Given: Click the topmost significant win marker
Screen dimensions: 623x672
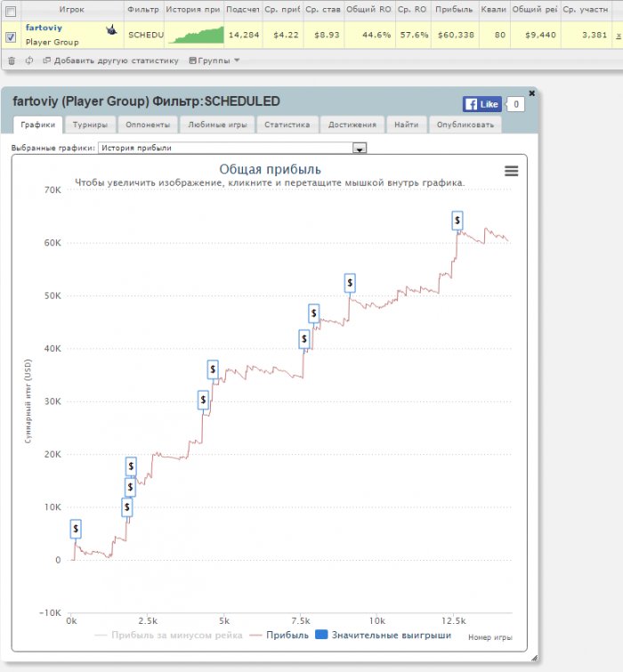Looking at the screenshot, I should (x=457, y=220).
